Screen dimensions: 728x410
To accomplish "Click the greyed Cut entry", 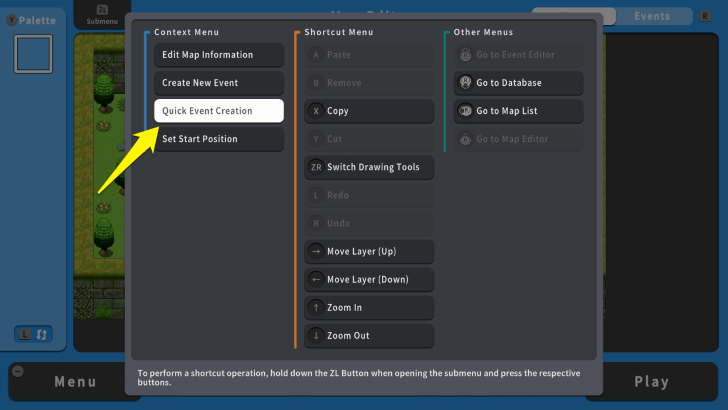I will point(369,139).
